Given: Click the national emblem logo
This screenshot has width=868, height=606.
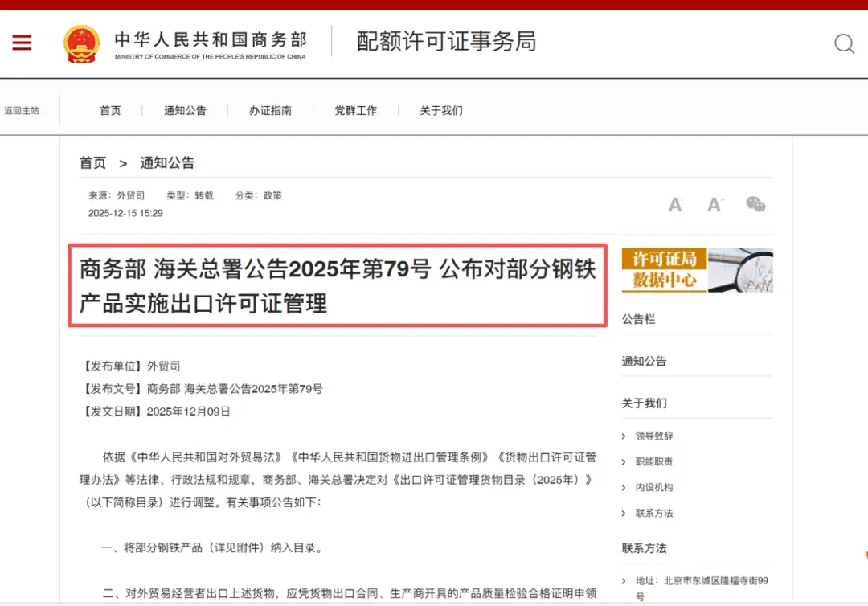Looking at the screenshot, I should tap(81, 43).
